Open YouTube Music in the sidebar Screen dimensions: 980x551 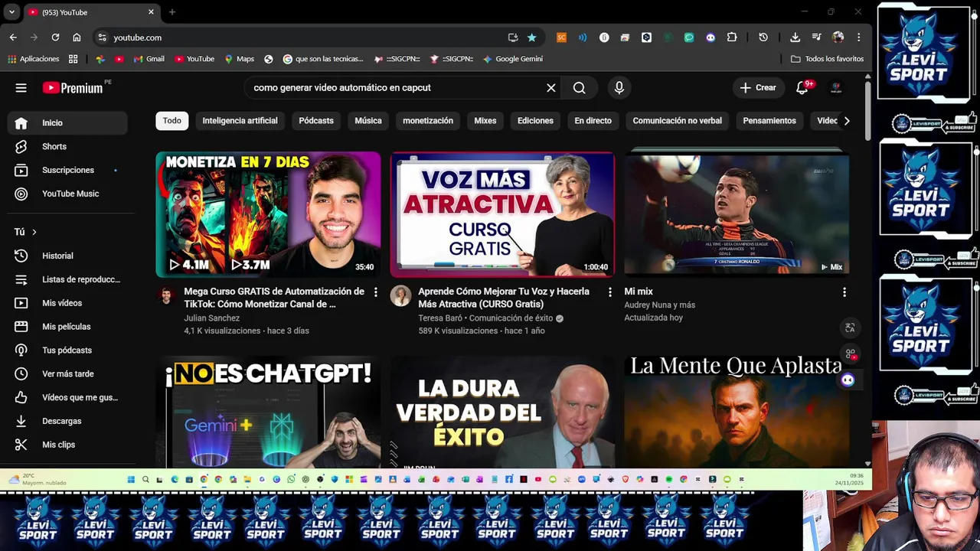click(67, 194)
